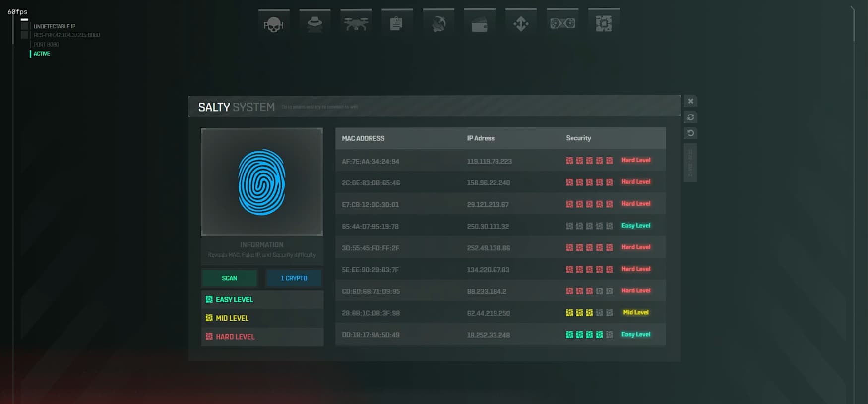The image size is (868, 404).
Task: Toggle the HARD LEVEL filter
Action: pos(262,337)
